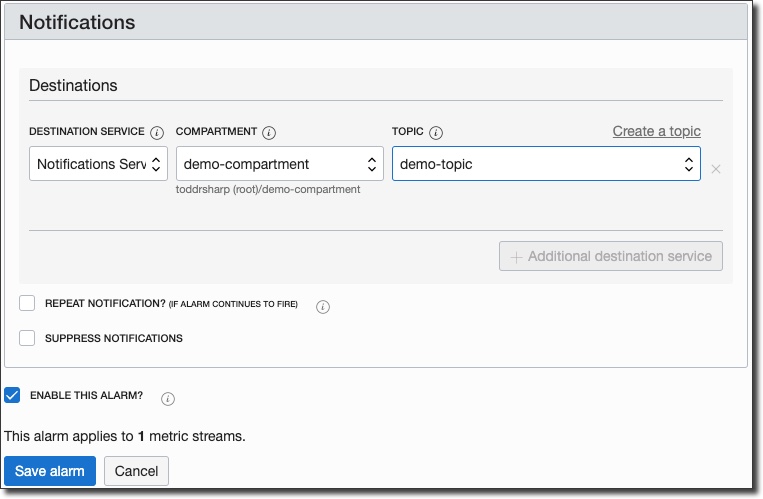The width and height of the screenshot is (763, 499).
Task: Click the Topic info icon
Action: coord(436,132)
